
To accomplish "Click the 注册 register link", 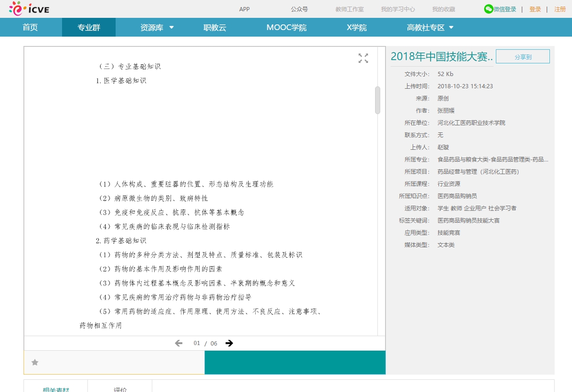I will point(560,9).
